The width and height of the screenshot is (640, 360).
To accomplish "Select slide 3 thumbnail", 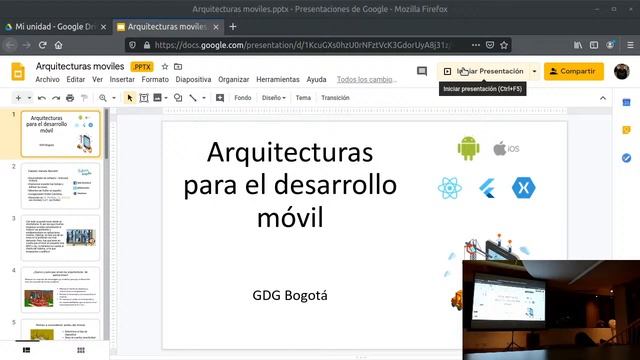I will (60, 238).
